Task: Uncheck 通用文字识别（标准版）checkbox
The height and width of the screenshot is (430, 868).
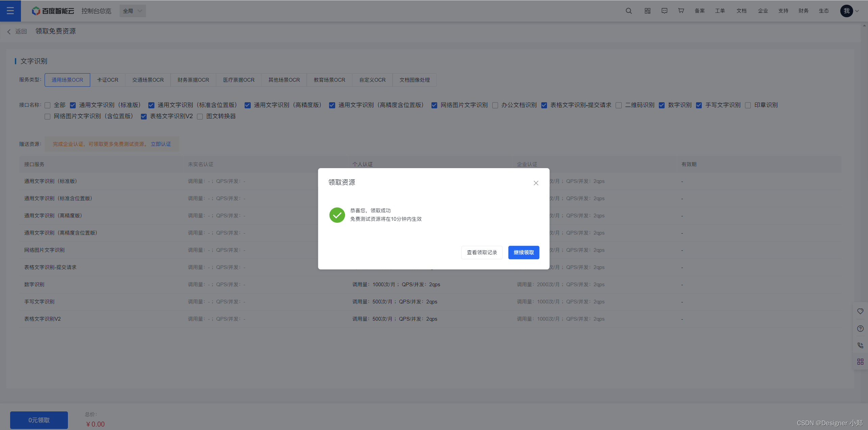Action: tap(73, 105)
